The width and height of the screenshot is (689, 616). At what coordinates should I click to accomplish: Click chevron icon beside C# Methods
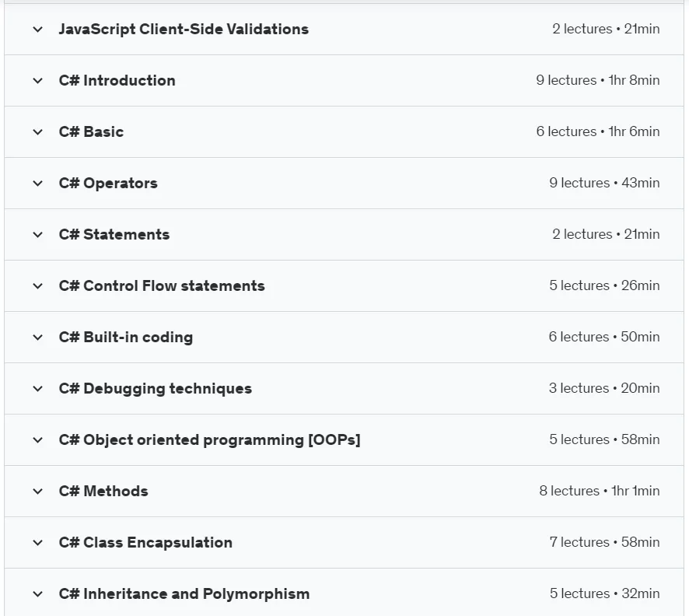[x=38, y=492]
